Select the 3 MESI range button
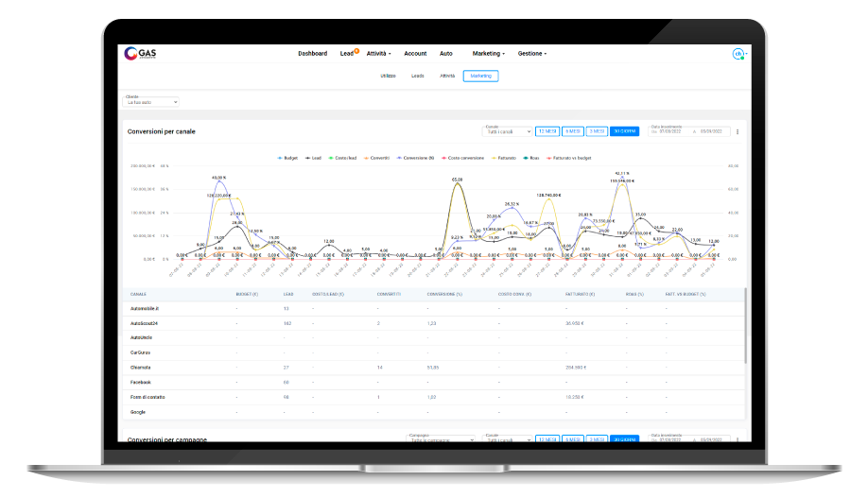The height and width of the screenshot is (498, 868). 597,131
